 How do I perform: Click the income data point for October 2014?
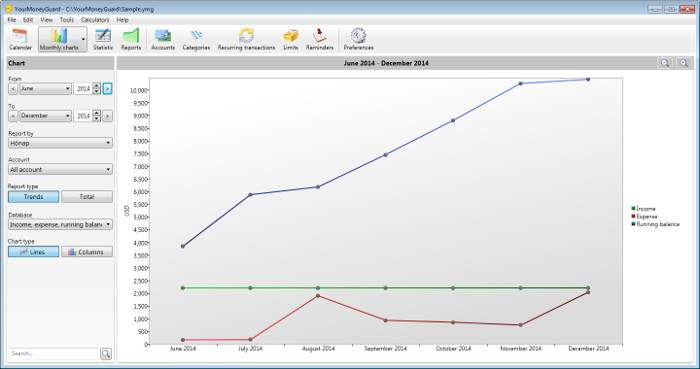(x=453, y=288)
